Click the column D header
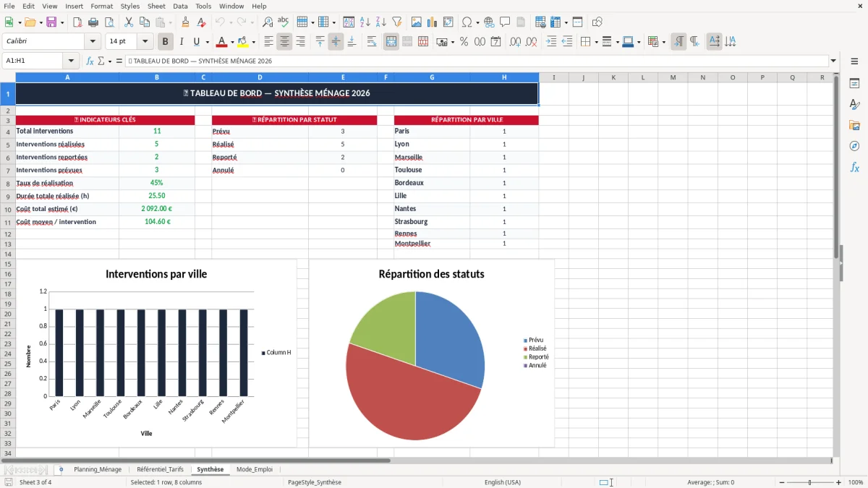Image resolution: width=868 pixels, height=488 pixels. pos(260,77)
